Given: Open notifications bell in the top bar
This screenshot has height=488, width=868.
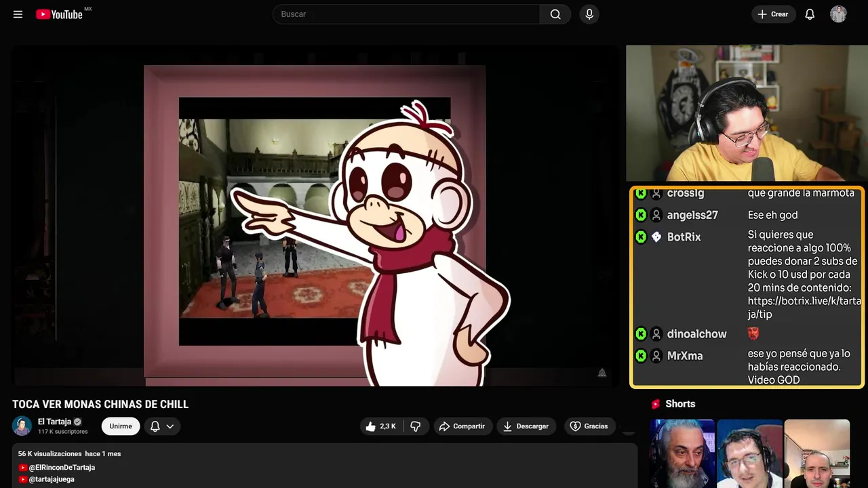Looking at the screenshot, I should click(810, 14).
